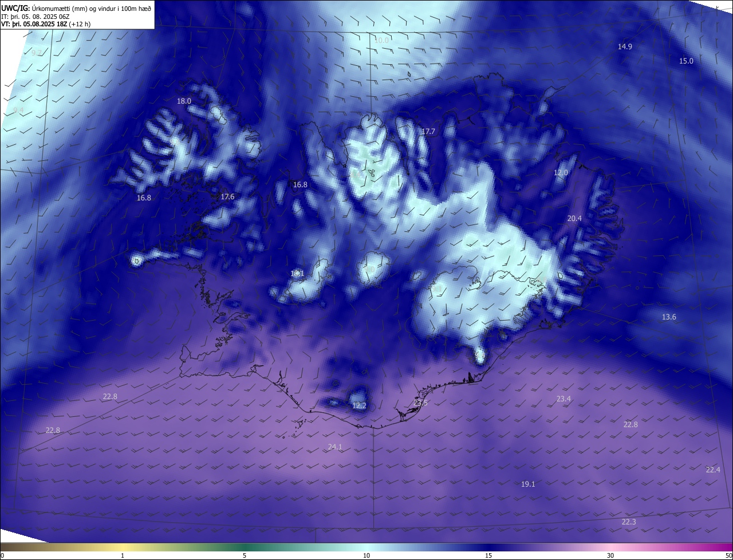The image size is (733, 560).
Task: Click the 12.0 value label
Action: 561,172
